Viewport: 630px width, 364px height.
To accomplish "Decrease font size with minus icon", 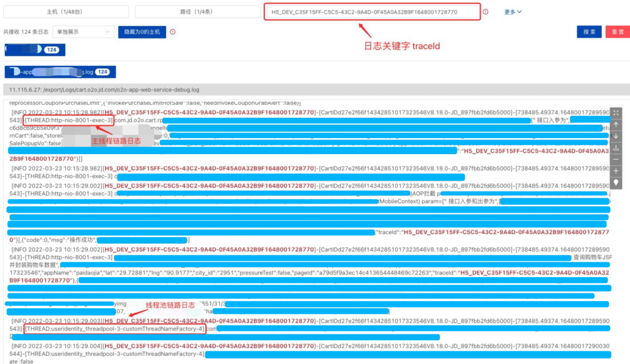I will pyautogui.click(x=616, y=159).
